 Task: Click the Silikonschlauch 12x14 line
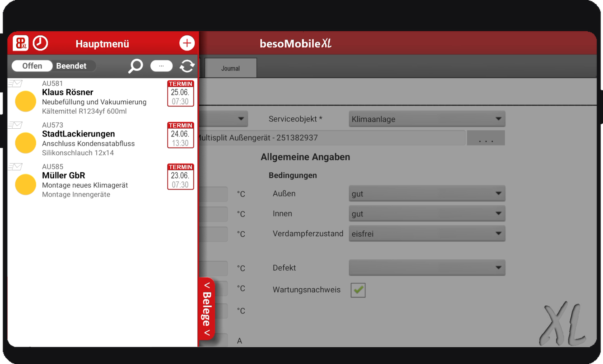(x=78, y=153)
